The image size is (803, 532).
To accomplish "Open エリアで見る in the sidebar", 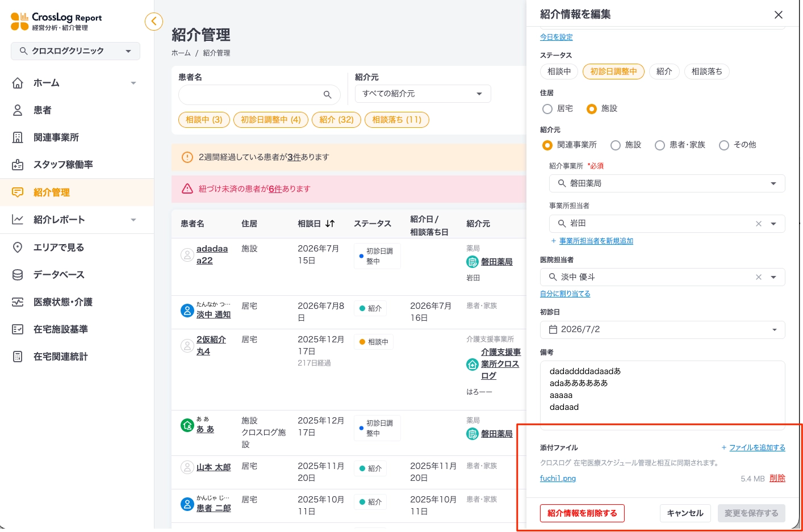I will tap(58, 248).
